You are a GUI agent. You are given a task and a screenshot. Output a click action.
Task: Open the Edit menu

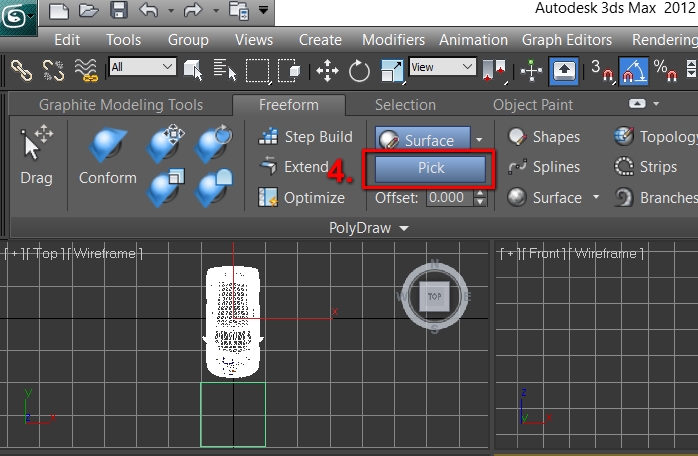[x=67, y=40]
